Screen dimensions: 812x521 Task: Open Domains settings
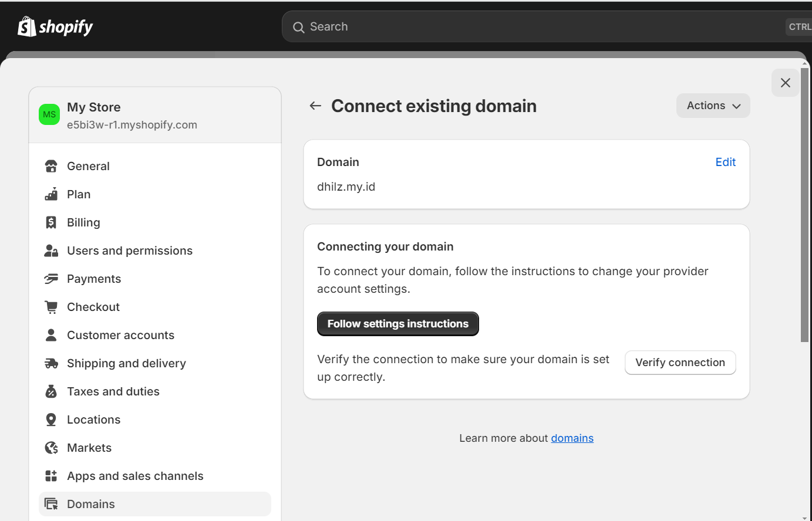tap(155, 504)
